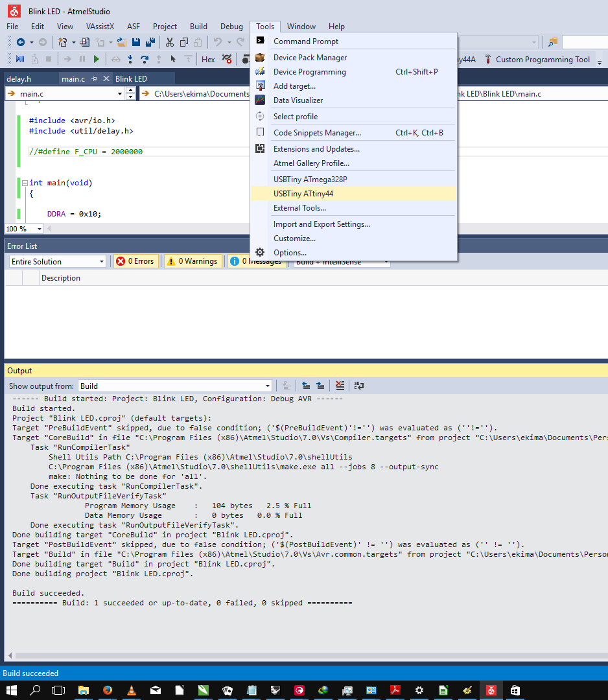Toggle the 0 Warnings filter

[193, 261]
